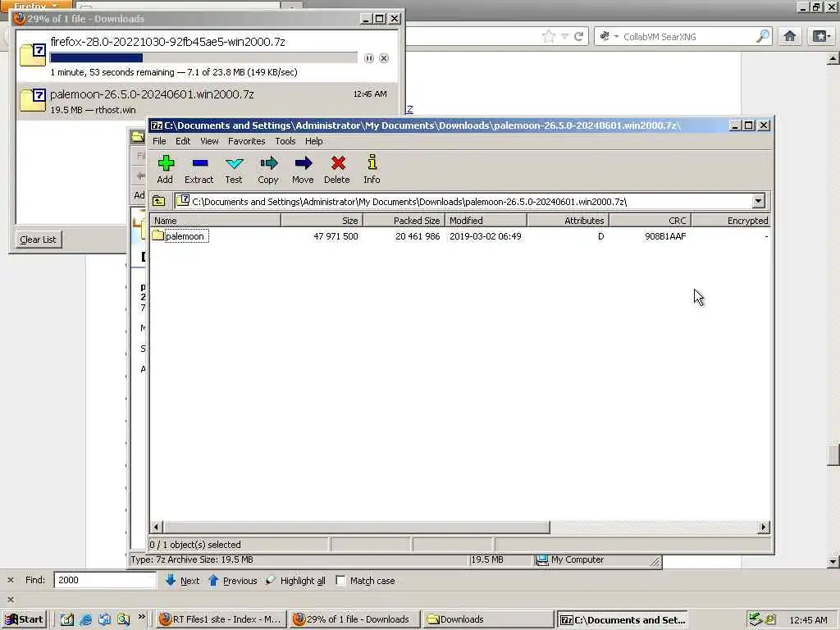Open the Tools menu in 7-Zip
This screenshot has width=840, height=630.
(285, 141)
